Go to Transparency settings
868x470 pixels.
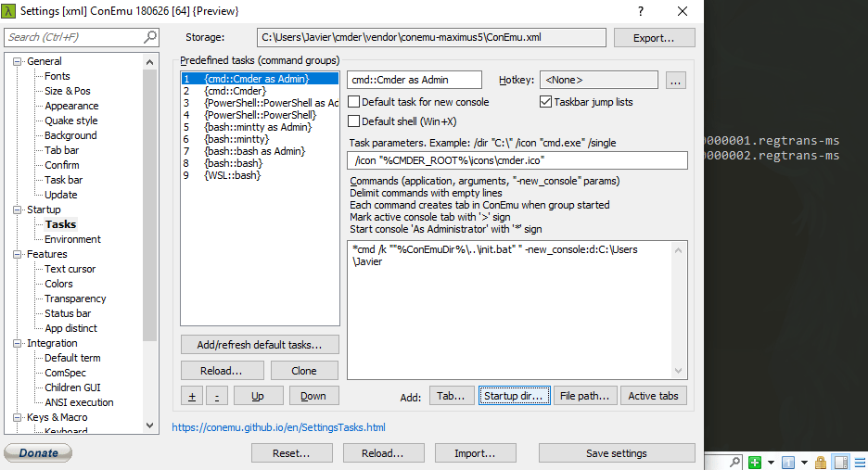tap(75, 299)
